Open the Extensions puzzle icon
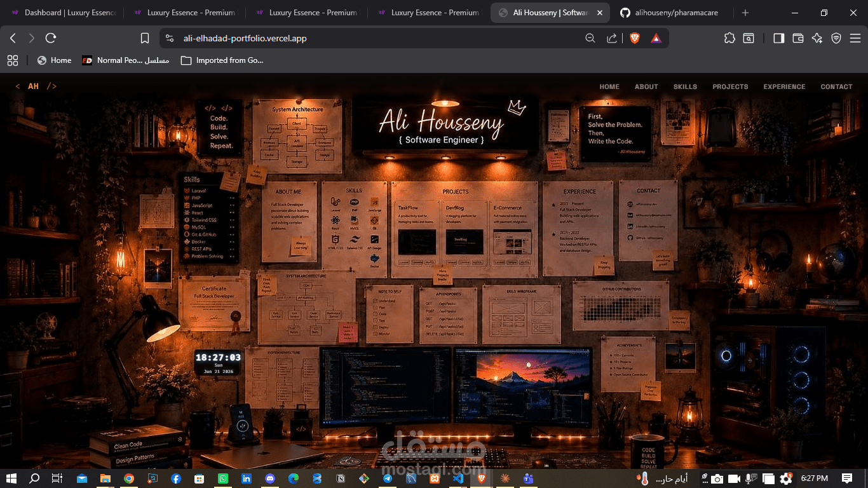 (729, 38)
